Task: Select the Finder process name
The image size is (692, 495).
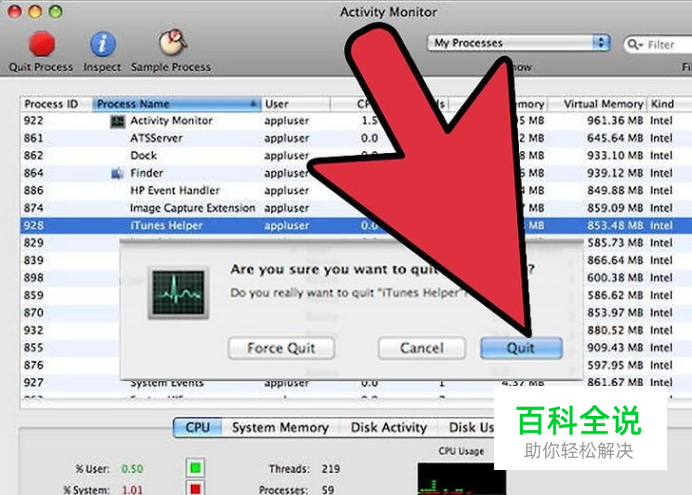Action: pos(147,173)
